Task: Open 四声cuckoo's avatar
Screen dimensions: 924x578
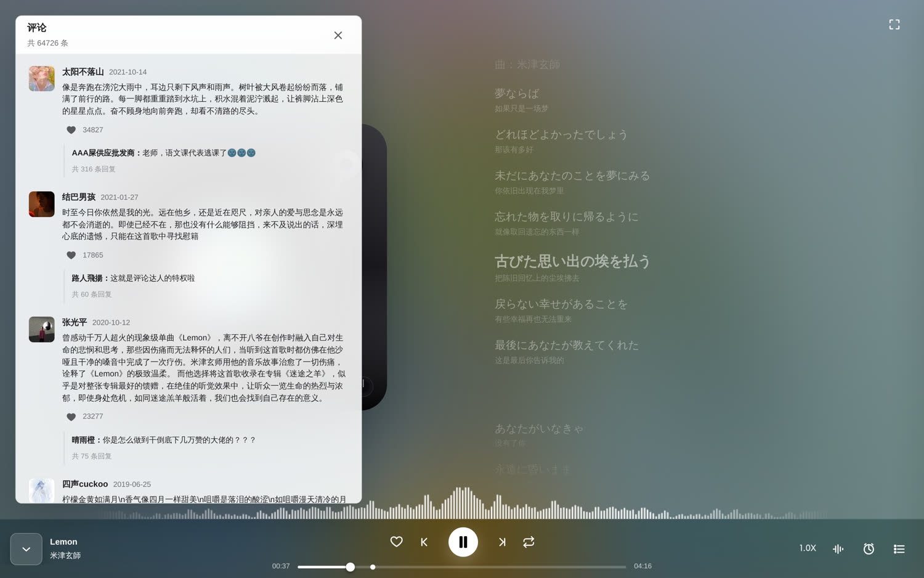Action: [x=42, y=491]
